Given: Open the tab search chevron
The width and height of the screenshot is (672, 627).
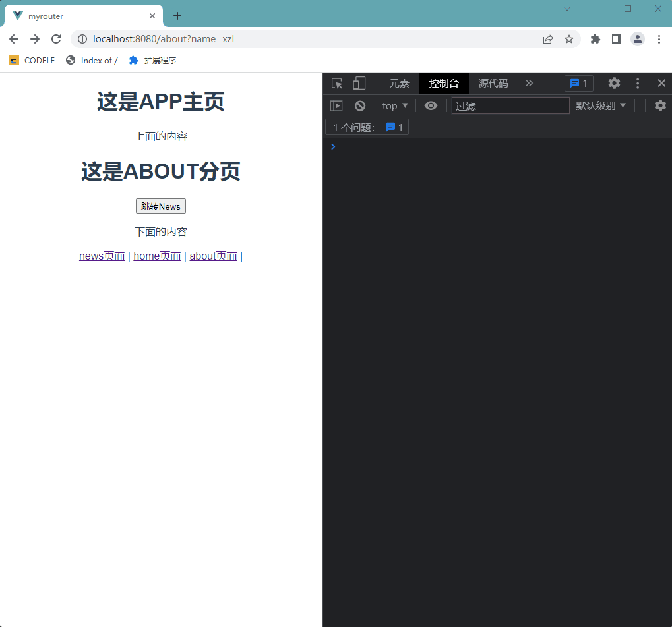Looking at the screenshot, I should pyautogui.click(x=567, y=9).
